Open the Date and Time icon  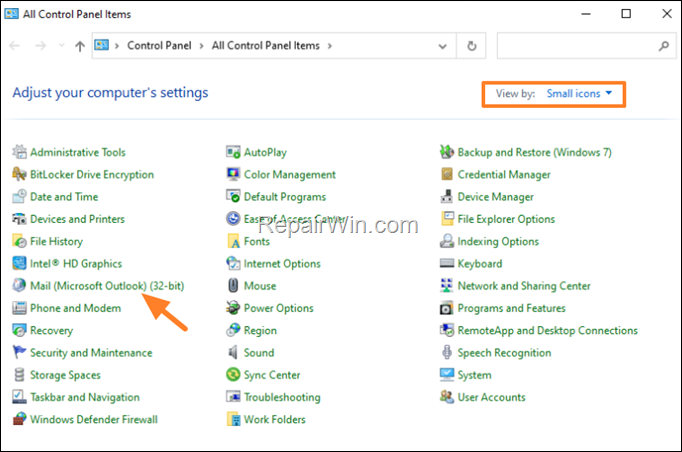(x=19, y=196)
